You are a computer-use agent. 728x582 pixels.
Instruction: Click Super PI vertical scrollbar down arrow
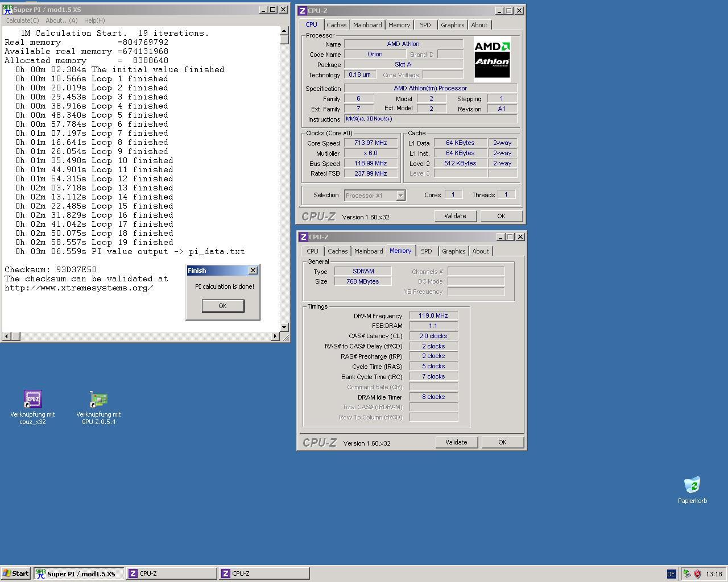coord(284,327)
